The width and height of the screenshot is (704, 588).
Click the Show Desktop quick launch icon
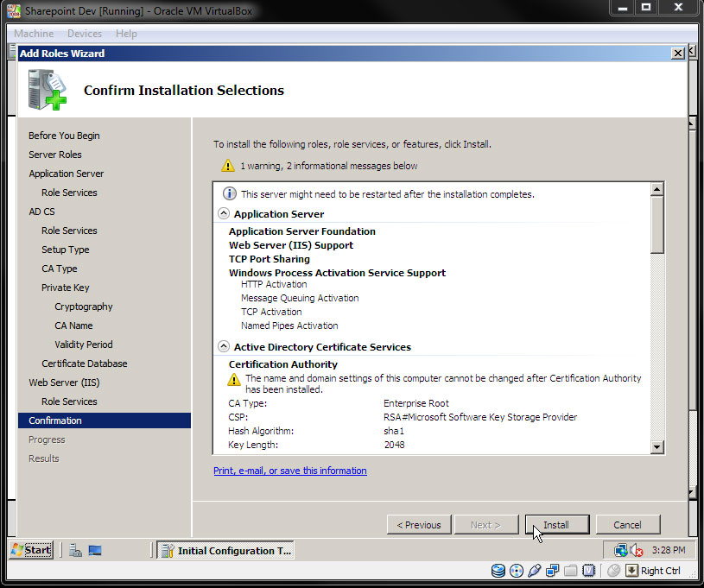[x=95, y=550]
